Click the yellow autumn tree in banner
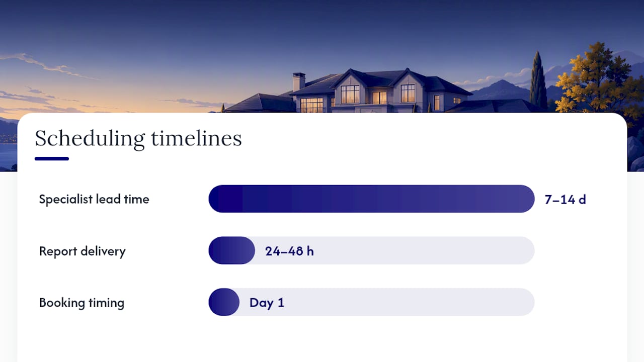Viewport: 644px width, 362px height. click(595, 78)
